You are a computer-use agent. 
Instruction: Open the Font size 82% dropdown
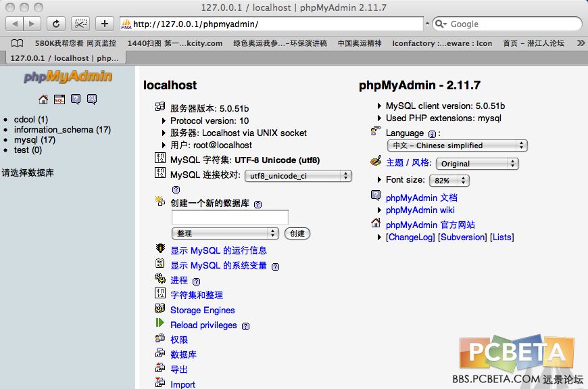point(449,181)
